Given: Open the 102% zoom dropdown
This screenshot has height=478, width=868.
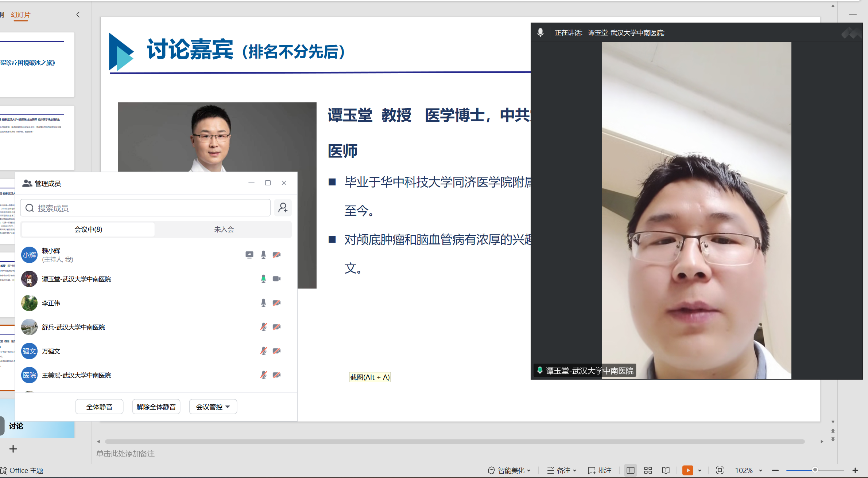Looking at the screenshot, I should [x=749, y=470].
